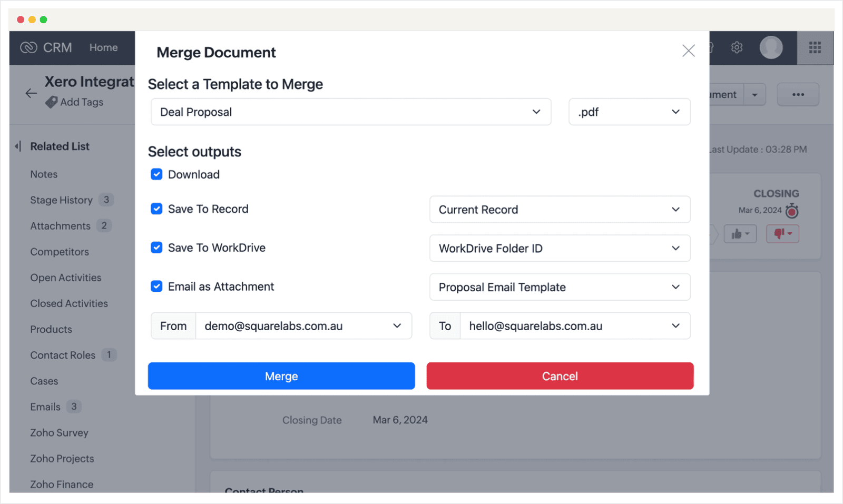The image size is (843, 504).
Task: Open the settings gear icon
Action: coord(737,47)
